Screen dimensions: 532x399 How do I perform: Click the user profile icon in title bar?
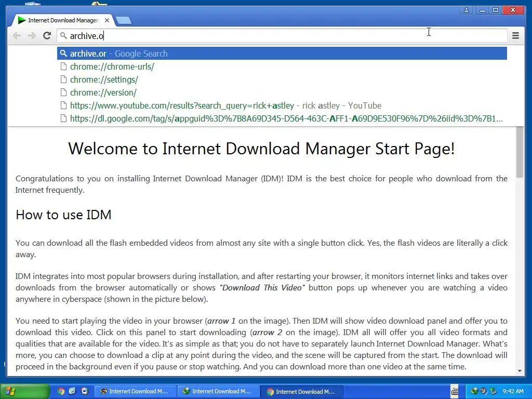coord(467,10)
